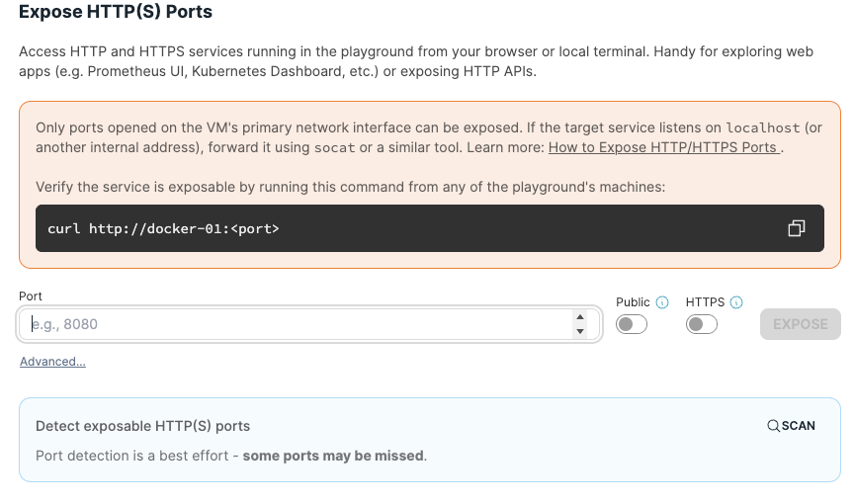Enable the HTTPS toggle switch
This screenshot has height=504, width=854.
pyautogui.click(x=702, y=324)
